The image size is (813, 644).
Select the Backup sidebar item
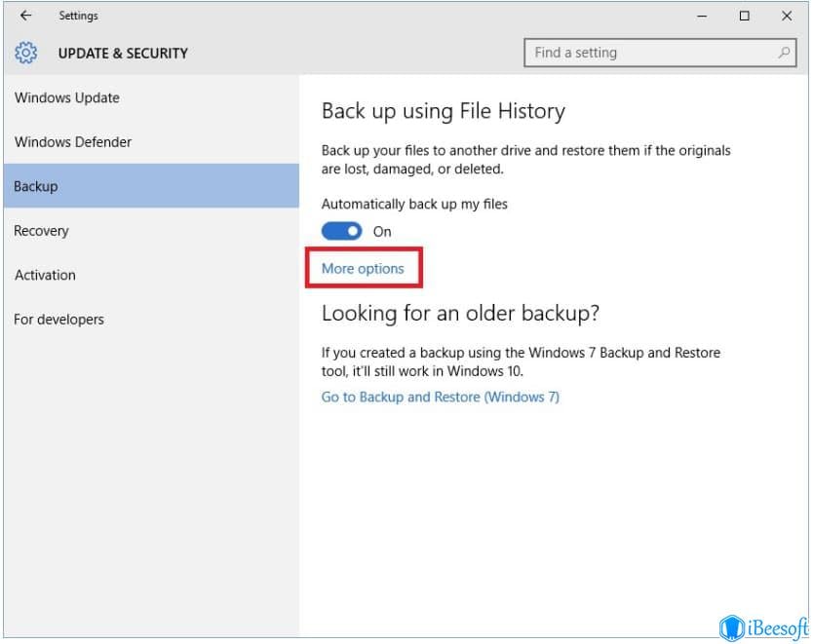coord(151,186)
